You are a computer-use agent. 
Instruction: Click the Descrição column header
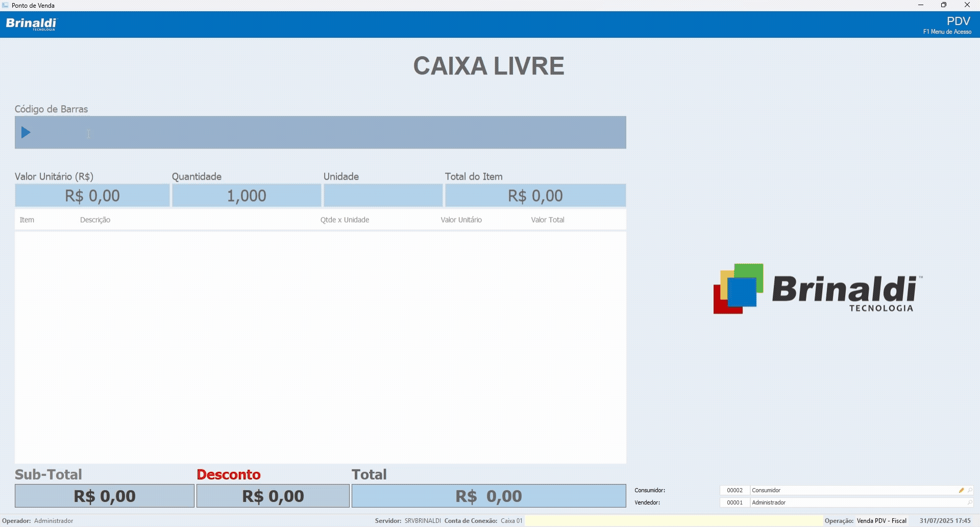[x=95, y=220]
